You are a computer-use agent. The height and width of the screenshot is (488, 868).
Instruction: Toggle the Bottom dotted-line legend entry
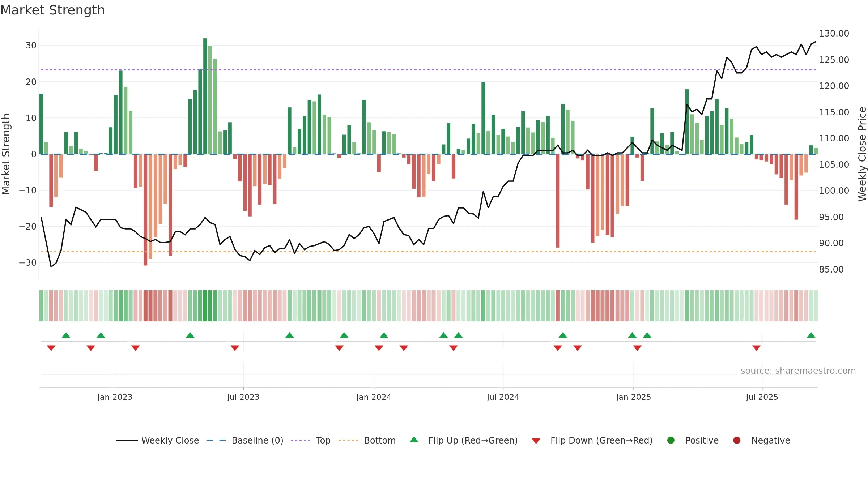point(367,440)
